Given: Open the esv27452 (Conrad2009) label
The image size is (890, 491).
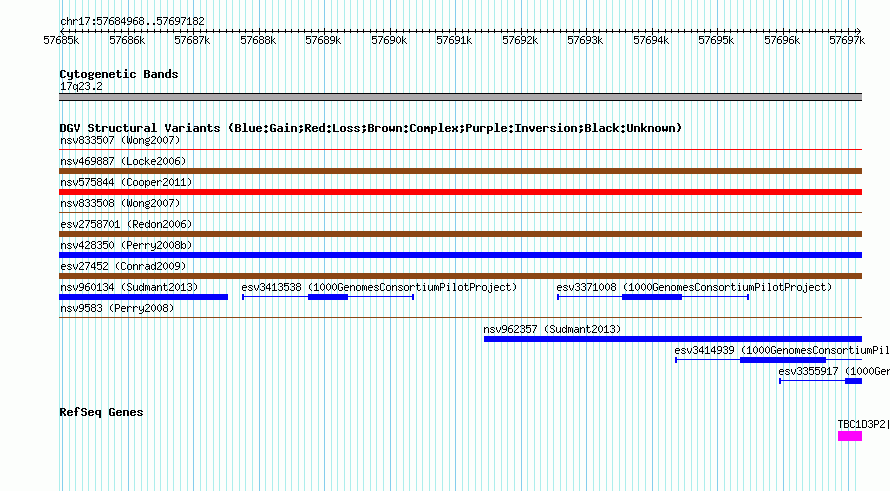Looking at the screenshot, I should 123,266.
